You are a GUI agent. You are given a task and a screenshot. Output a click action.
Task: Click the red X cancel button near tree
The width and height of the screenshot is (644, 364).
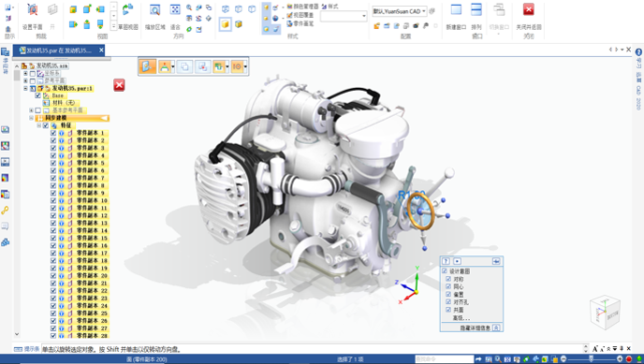coord(119,85)
